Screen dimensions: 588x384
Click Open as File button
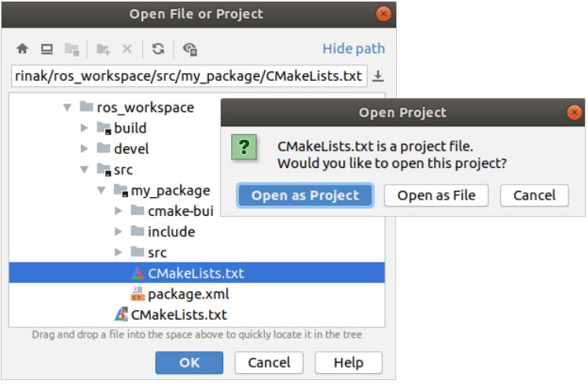coord(436,196)
